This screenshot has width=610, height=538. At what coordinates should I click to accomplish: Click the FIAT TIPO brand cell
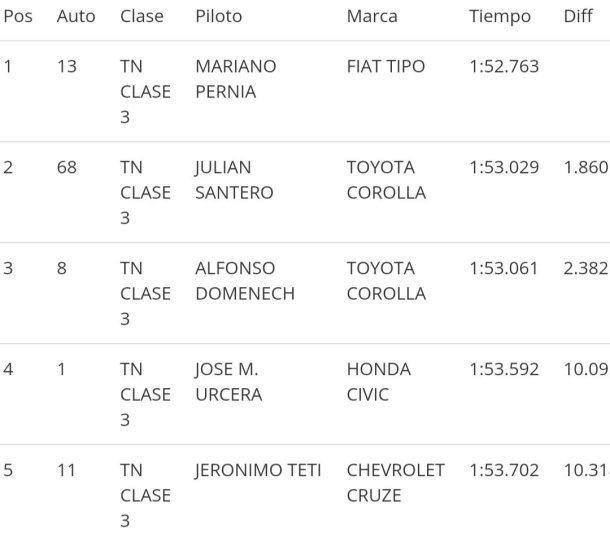pyautogui.click(x=386, y=66)
